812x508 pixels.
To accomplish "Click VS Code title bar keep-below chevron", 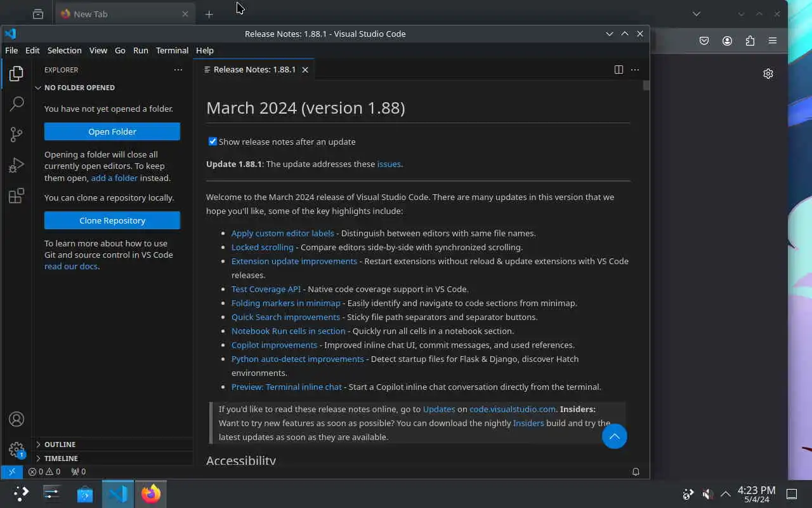I will [x=610, y=34].
